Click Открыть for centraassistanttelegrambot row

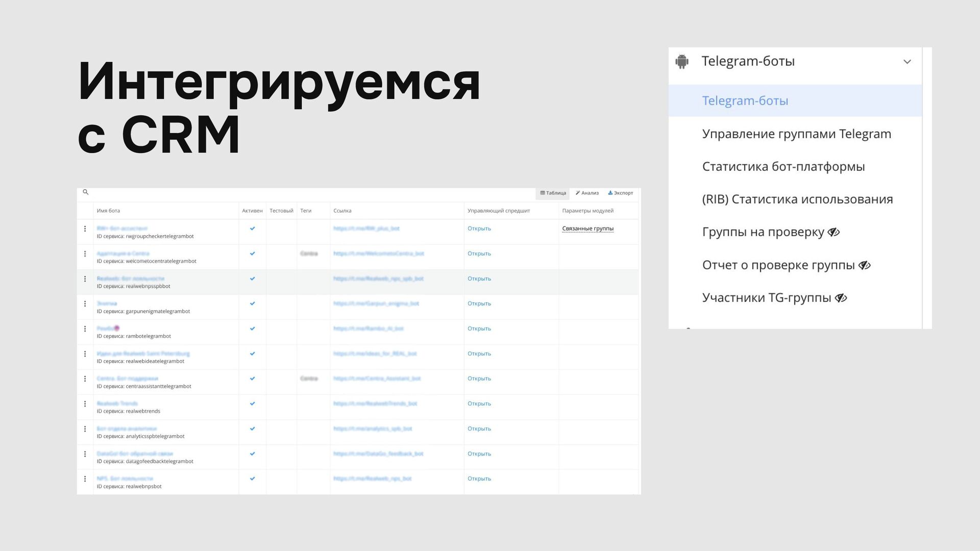479,379
